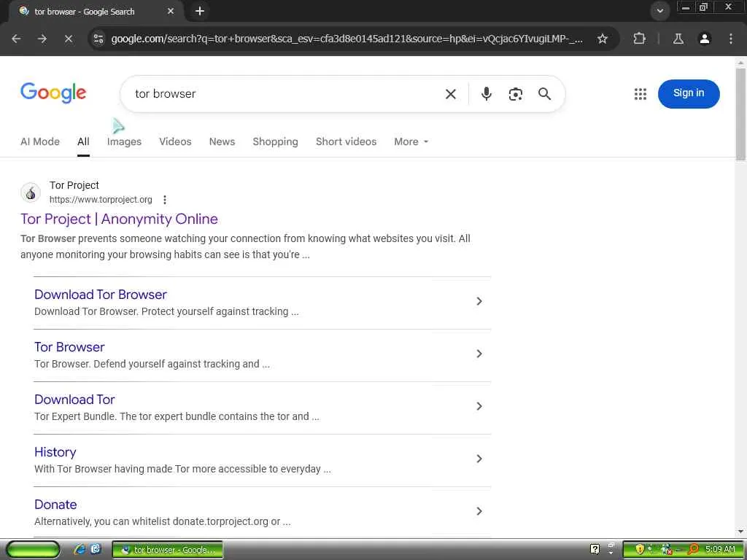Click the Tor Project onion favicon
Image resolution: width=747 pixels, height=560 pixels.
pos(31,192)
